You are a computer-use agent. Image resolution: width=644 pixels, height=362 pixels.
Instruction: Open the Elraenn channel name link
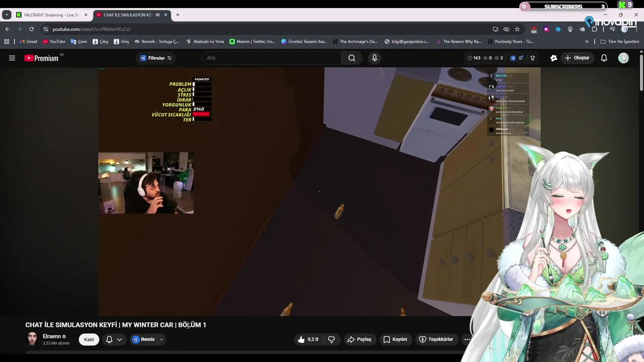click(x=52, y=336)
